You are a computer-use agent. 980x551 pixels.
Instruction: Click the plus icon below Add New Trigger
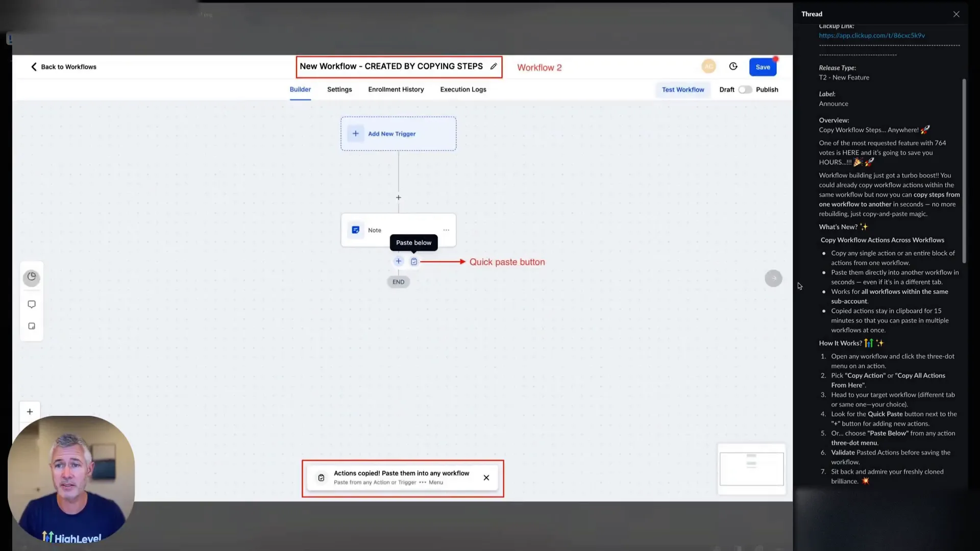(x=398, y=197)
